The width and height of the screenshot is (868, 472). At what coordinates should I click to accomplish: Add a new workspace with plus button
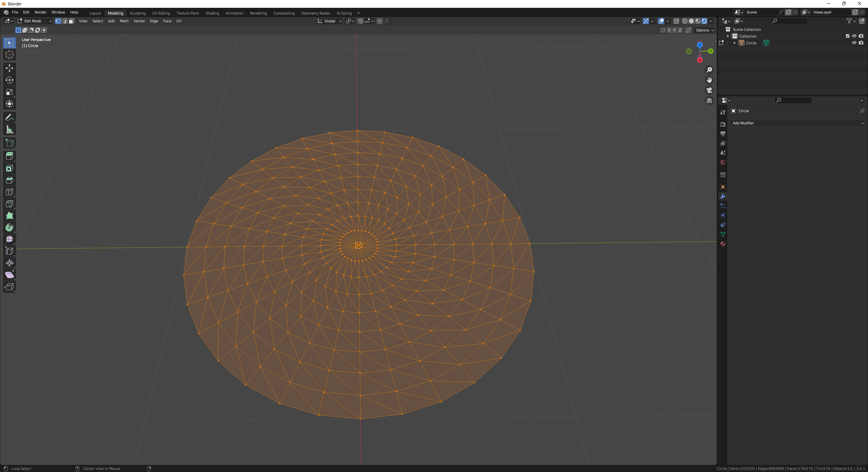pyautogui.click(x=358, y=13)
